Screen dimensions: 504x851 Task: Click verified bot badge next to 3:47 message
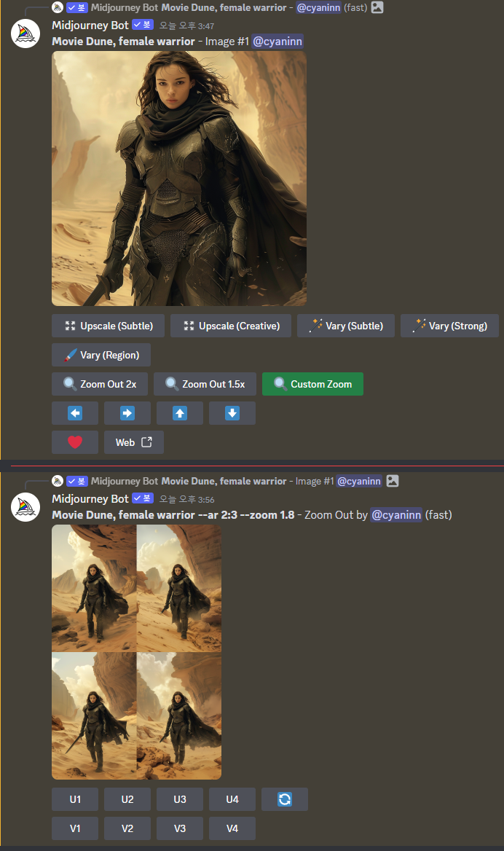pos(143,25)
